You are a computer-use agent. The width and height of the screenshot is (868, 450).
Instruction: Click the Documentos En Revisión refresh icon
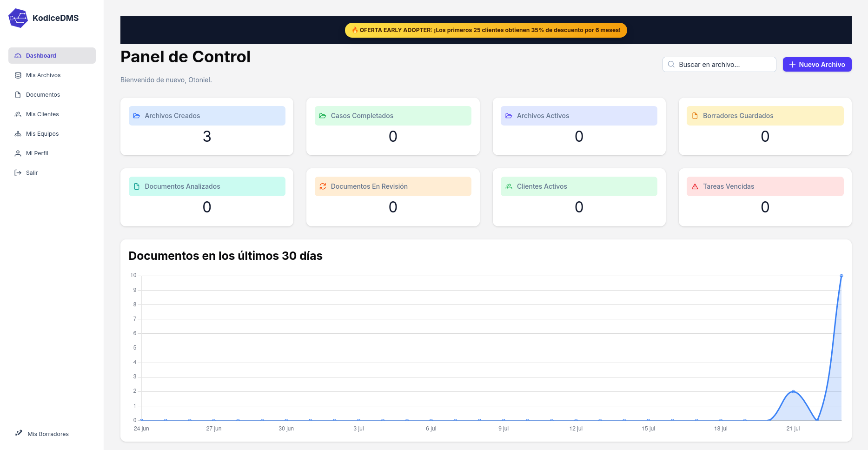pos(323,186)
